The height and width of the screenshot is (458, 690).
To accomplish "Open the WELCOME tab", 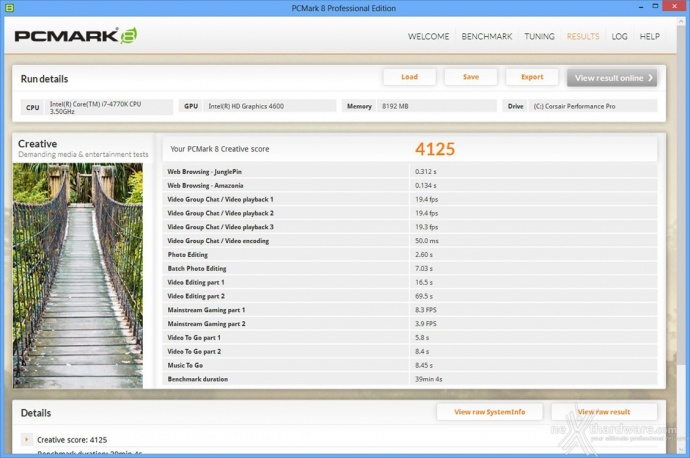I will [x=428, y=37].
